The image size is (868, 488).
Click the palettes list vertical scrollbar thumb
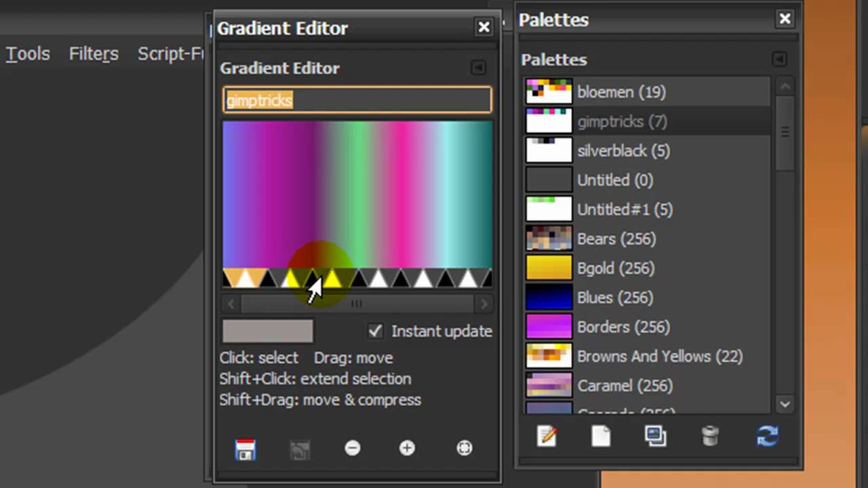(785, 133)
